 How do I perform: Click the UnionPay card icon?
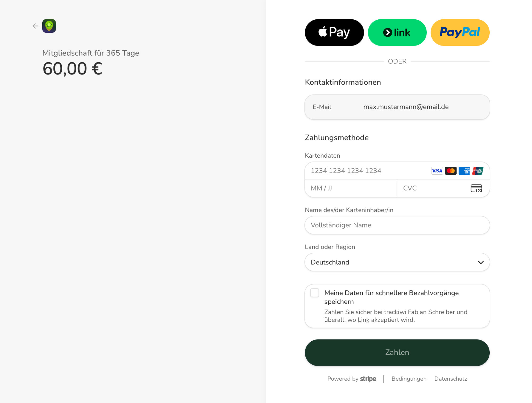(x=478, y=171)
